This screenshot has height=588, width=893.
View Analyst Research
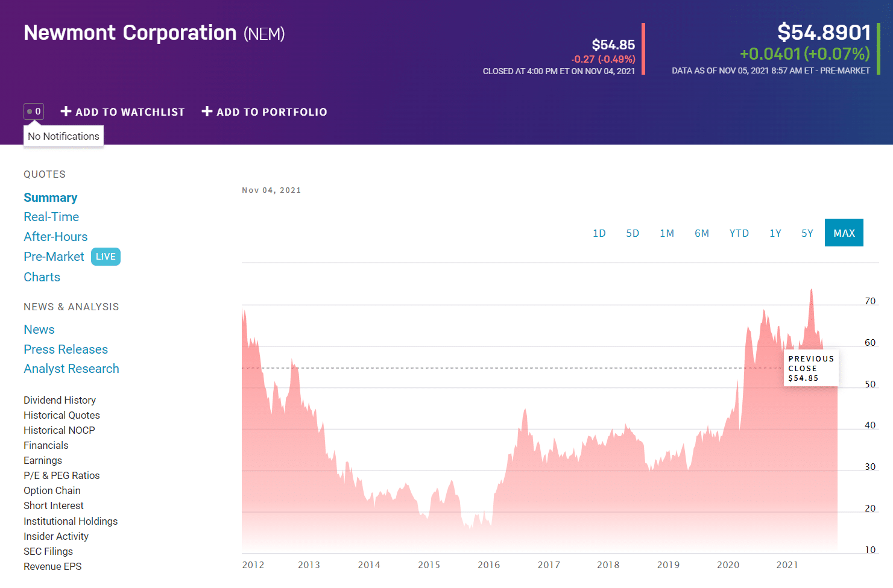[x=71, y=369]
